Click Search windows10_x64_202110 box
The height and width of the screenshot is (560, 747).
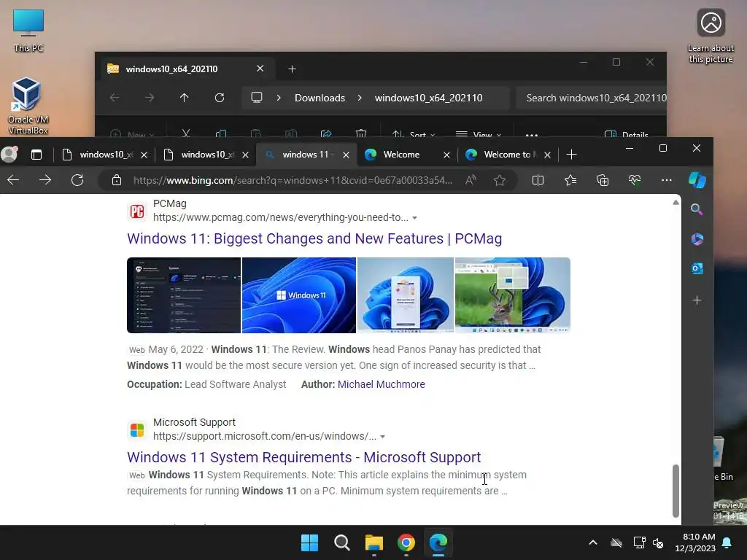pyautogui.click(x=591, y=98)
